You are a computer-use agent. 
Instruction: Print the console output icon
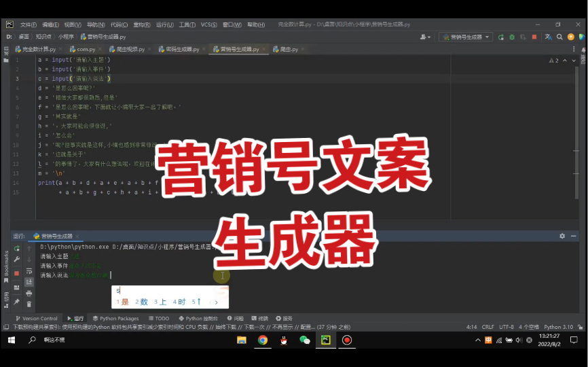[29, 294]
